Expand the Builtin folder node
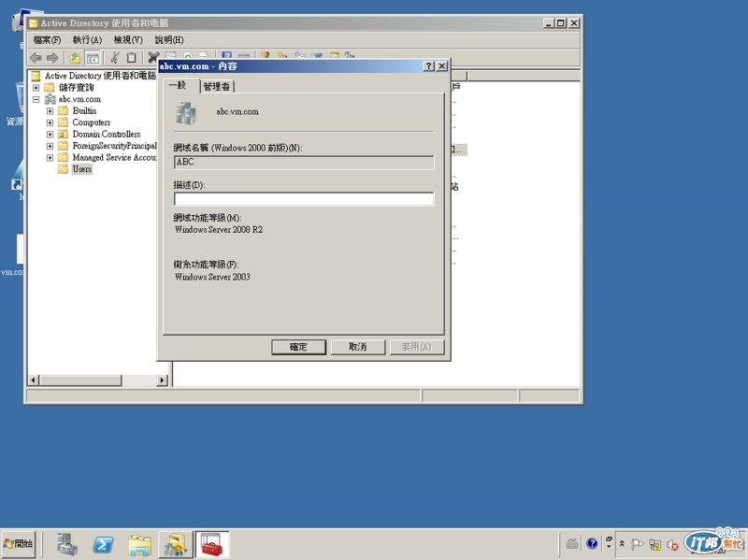 (50, 110)
